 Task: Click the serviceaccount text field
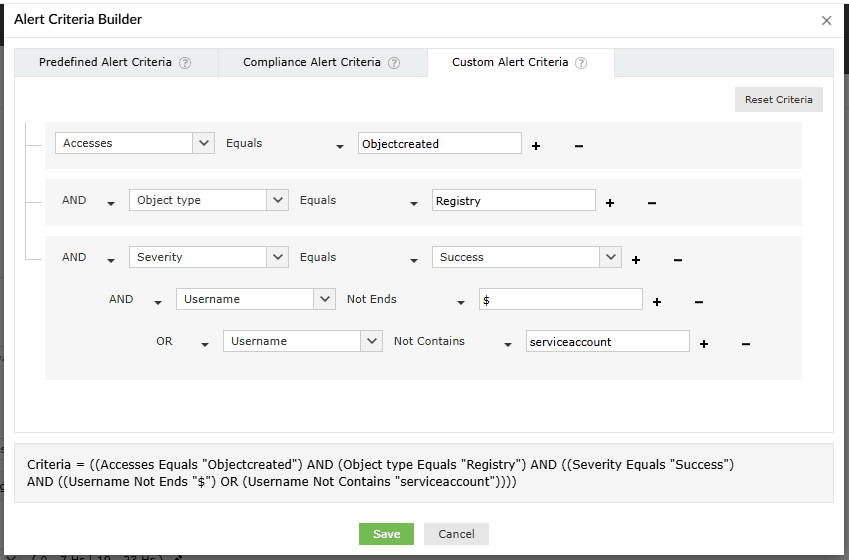tap(608, 342)
